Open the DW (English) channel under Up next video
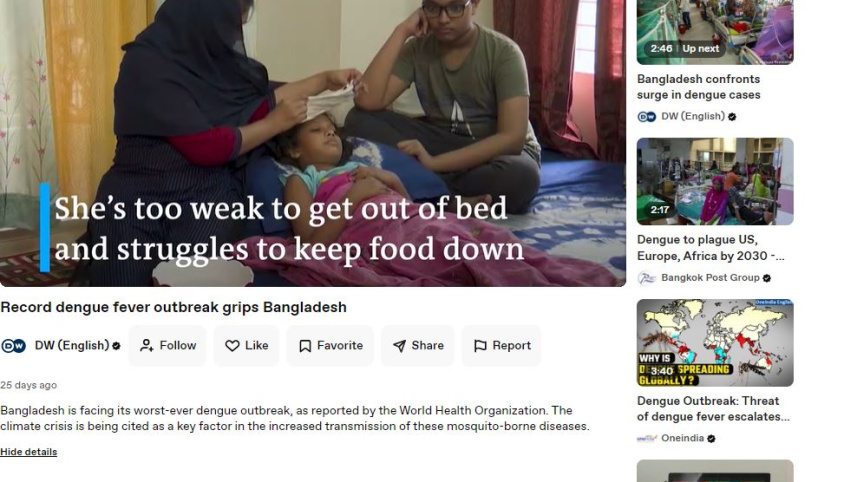 pyautogui.click(x=692, y=116)
